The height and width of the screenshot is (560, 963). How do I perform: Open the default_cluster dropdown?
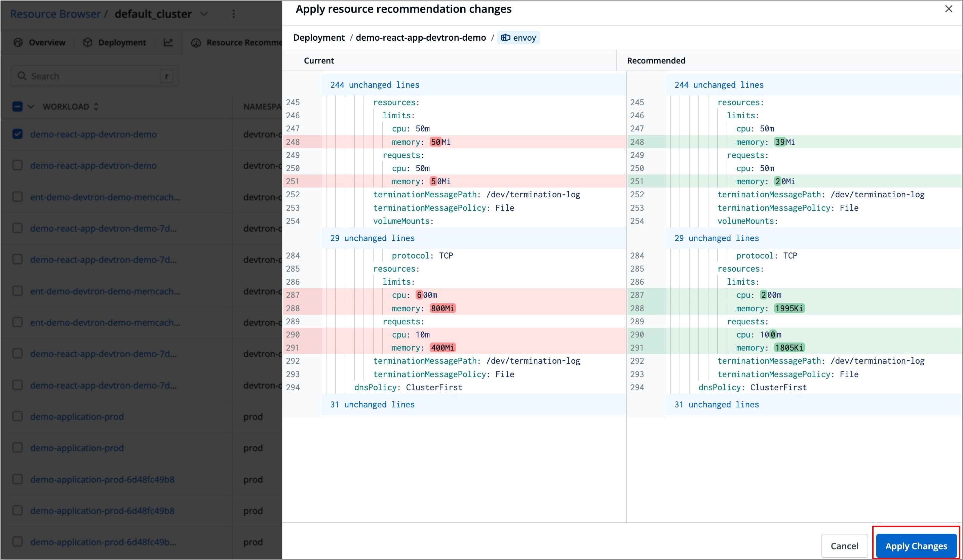click(x=204, y=14)
